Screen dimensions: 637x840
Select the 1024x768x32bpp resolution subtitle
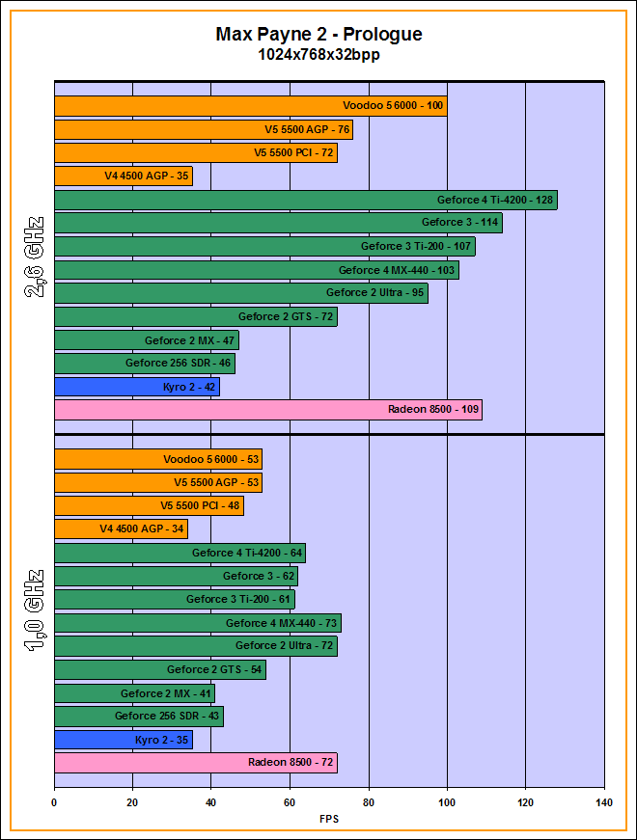tap(318, 55)
